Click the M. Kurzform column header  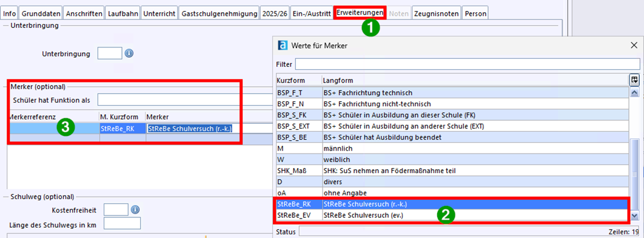pos(122,117)
